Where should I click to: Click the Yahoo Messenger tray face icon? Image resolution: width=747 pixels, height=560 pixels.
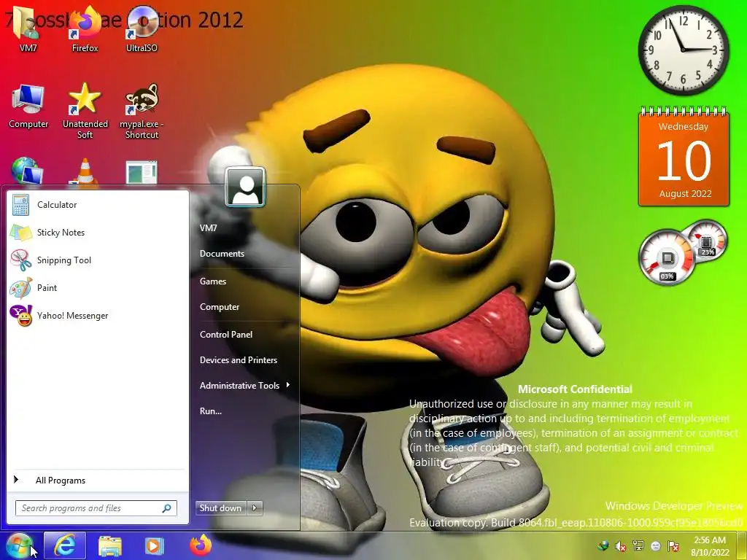[656, 546]
